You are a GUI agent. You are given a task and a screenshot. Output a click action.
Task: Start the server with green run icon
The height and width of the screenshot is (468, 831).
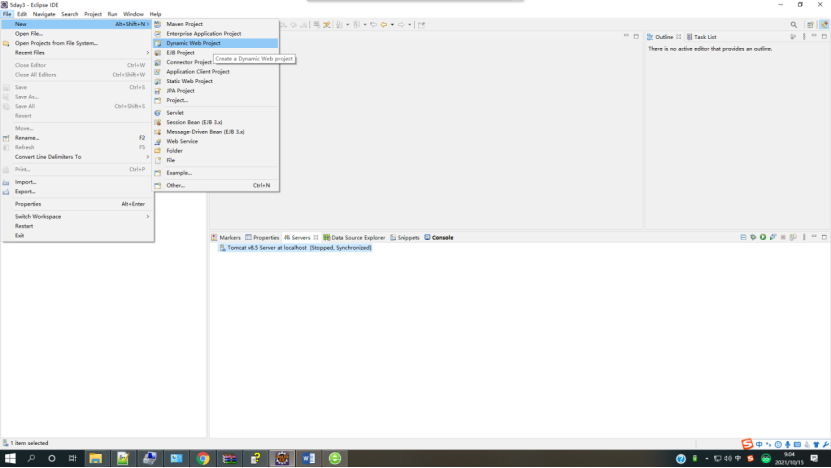coord(763,237)
